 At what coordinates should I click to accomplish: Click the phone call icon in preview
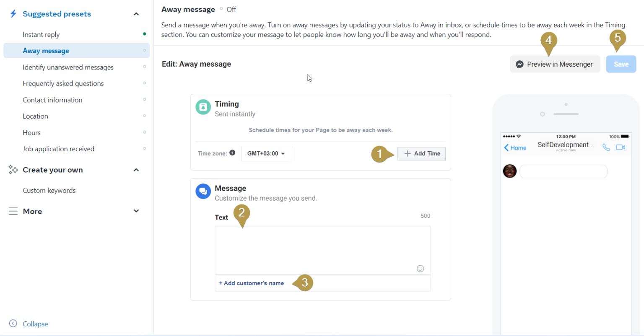pyautogui.click(x=606, y=147)
